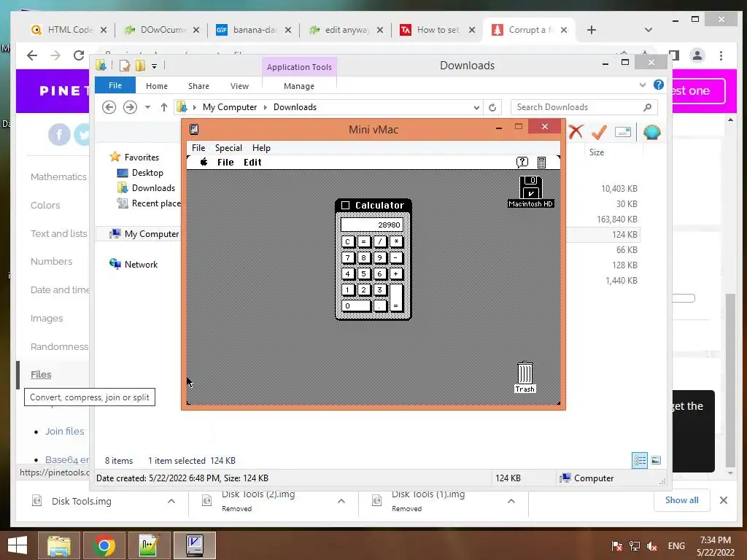Click the multiply key on the Calculator
747x560 pixels.
[x=395, y=241]
